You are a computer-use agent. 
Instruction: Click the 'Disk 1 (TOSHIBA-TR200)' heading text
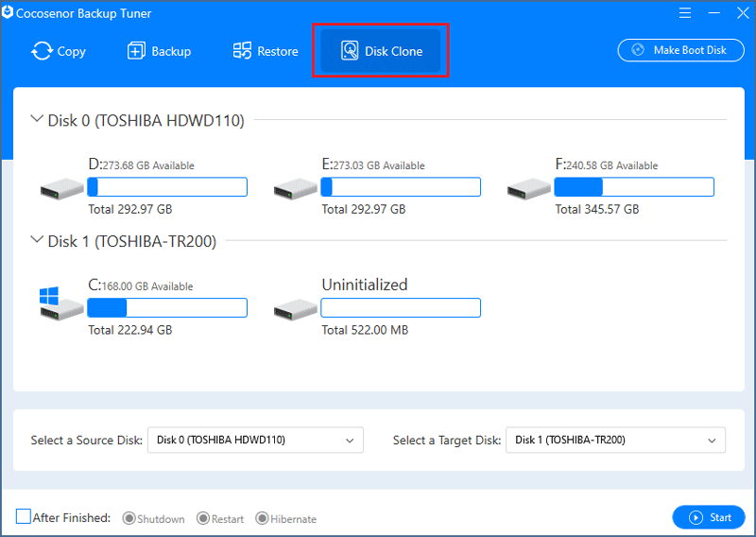coord(132,241)
